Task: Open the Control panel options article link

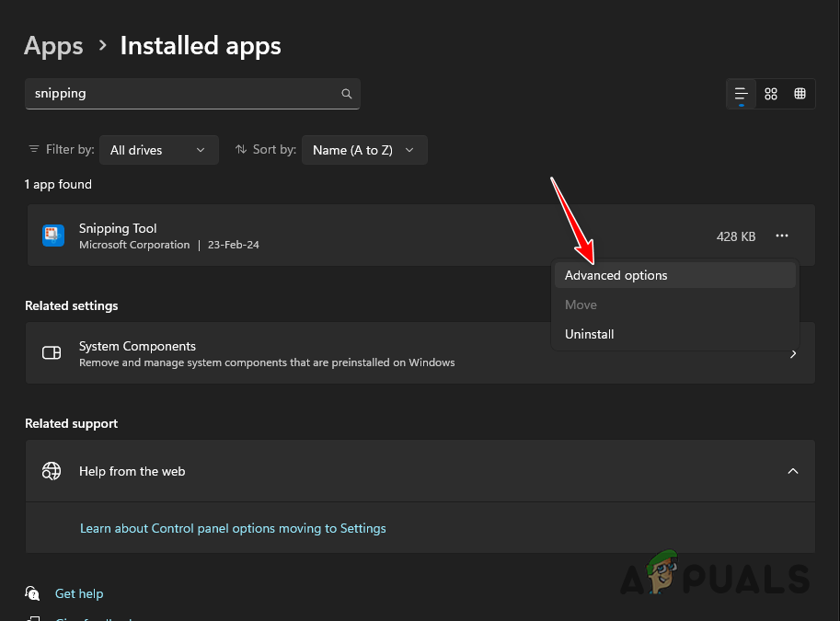Action: 233,527
